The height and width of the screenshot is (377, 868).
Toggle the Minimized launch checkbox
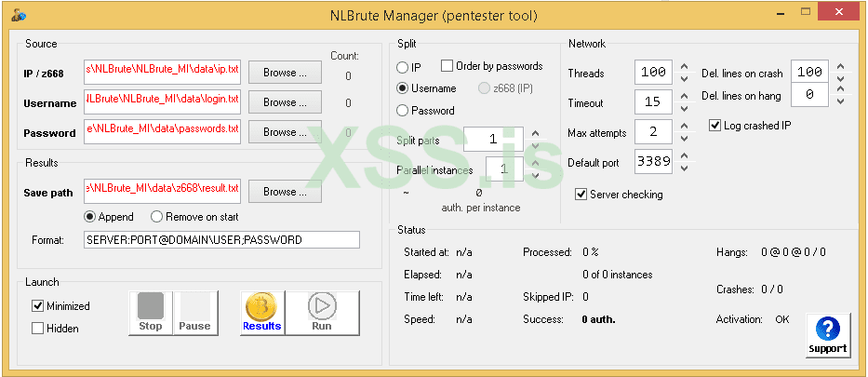click(37, 305)
